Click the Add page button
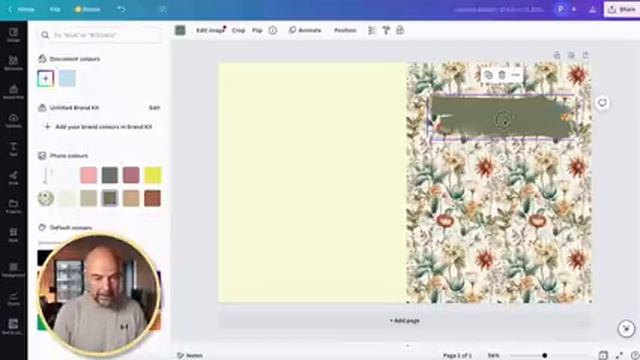This screenshot has height=360, width=640. coord(404,321)
